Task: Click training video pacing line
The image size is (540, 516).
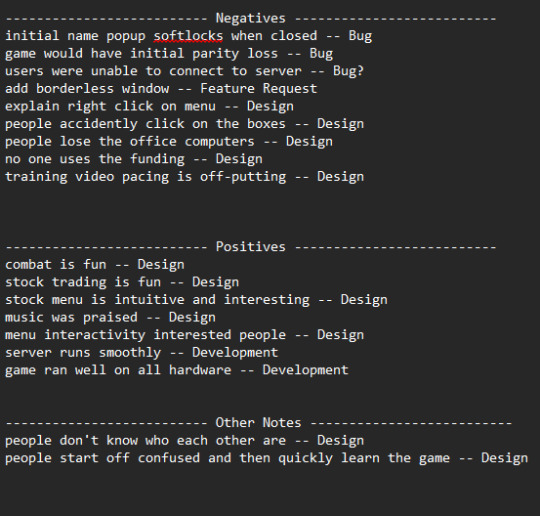Action: pyautogui.click(x=184, y=177)
